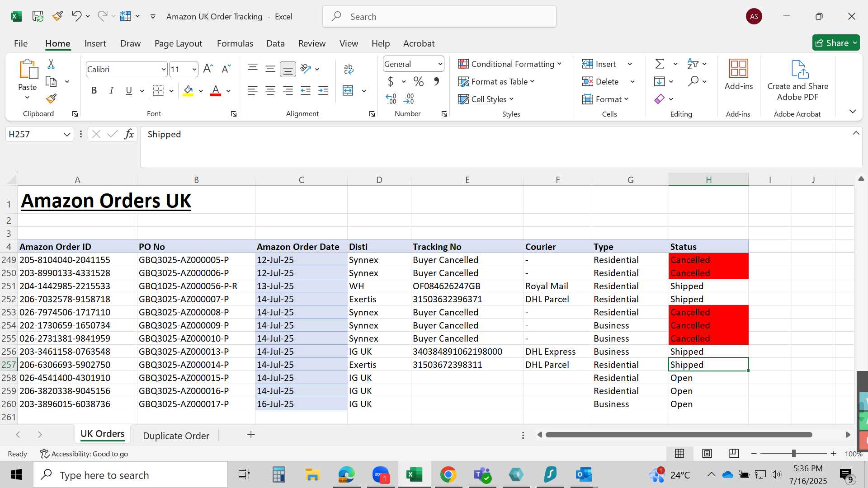Click Create and Share Adobe PDF

[x=797, y=80]
